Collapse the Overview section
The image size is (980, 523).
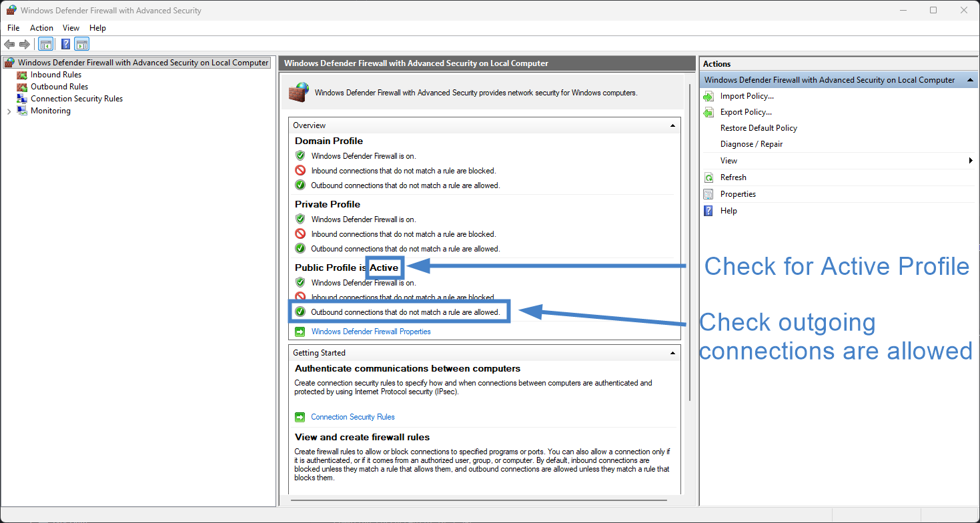[x=672, y=125]
